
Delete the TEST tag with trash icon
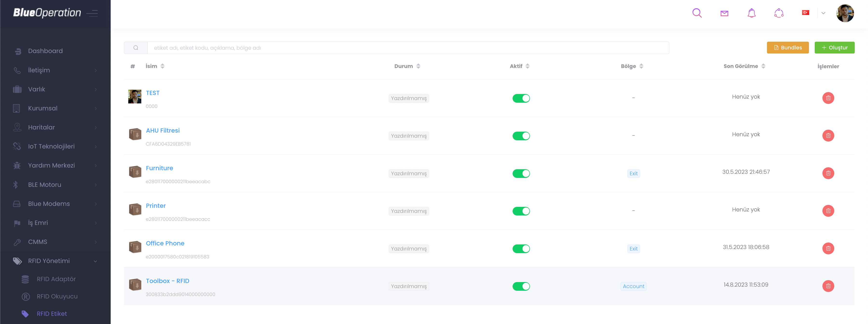click(828, 98)
